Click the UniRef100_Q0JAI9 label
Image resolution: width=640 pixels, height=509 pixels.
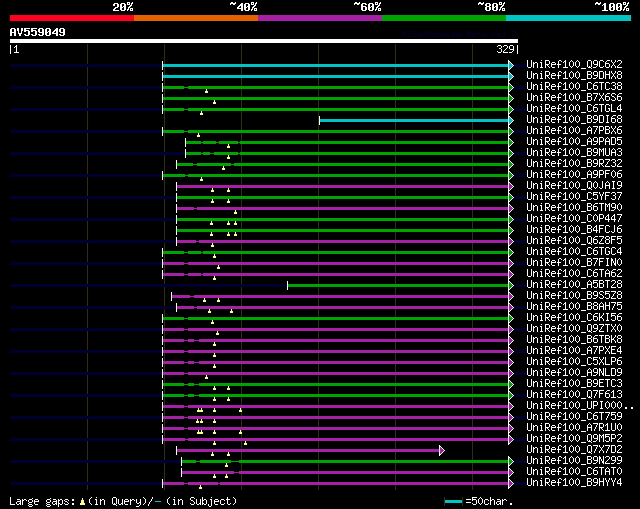click(574, 186)
